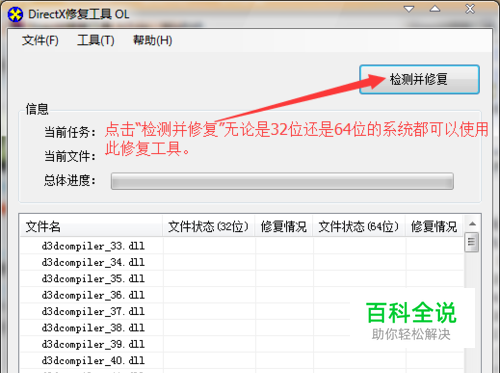Select the d3dcompiler_40.dll row
The height and width of the screenshot is (373, 500).
pyautogui.click(x=241, y=360)
